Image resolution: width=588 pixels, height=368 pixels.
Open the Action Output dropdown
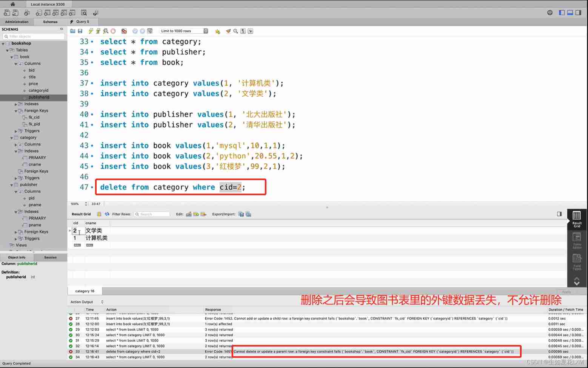click(x=87, y=302)
